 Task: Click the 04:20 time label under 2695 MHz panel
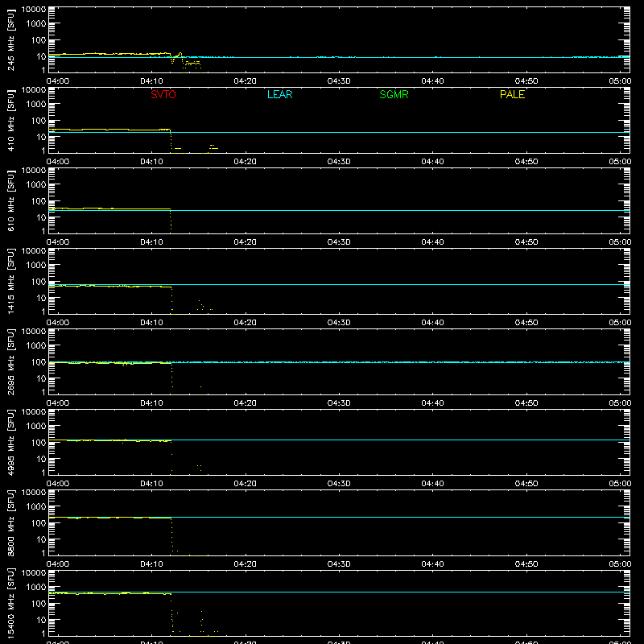(x=246, y=403)
